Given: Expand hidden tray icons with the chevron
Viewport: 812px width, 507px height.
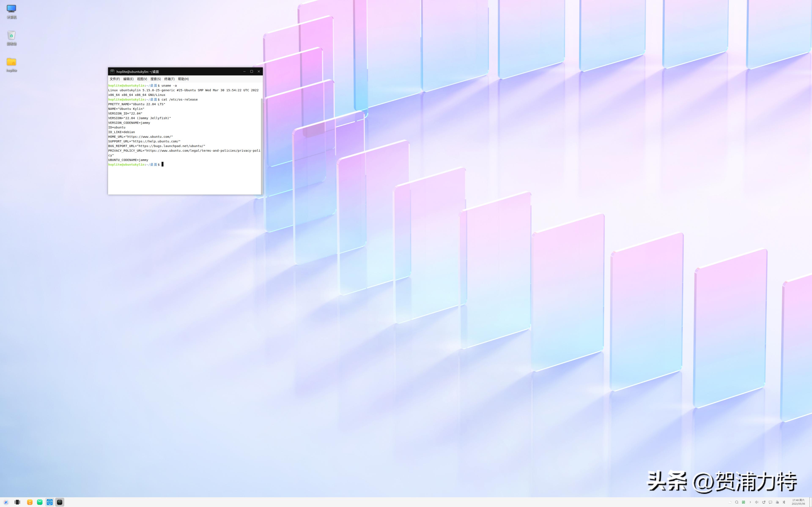Looking at the screenshot, I should coord(750,502).
